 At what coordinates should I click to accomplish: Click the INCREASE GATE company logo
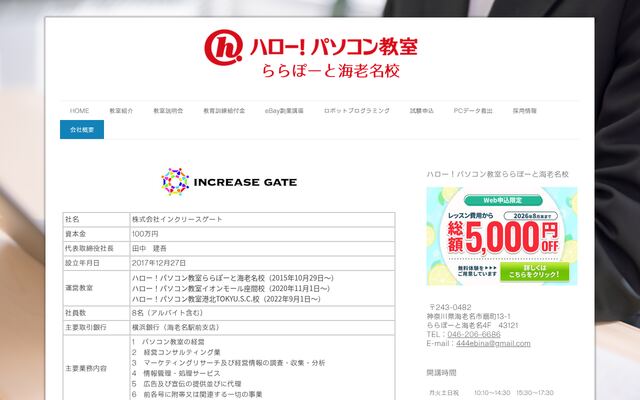229,182
